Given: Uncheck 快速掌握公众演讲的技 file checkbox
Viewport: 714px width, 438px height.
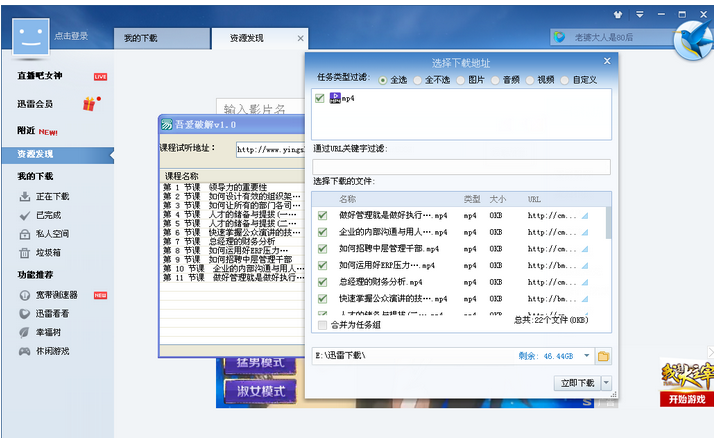Looking at the screenshot, I should [x=322, y=299].
